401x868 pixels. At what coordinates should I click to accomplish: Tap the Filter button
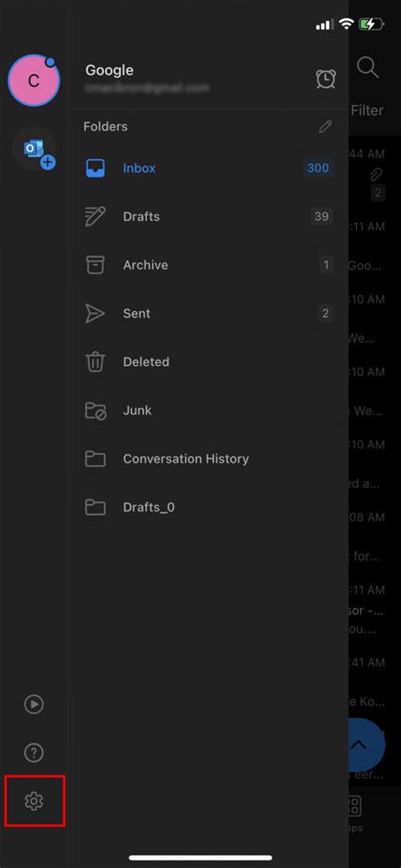point(366,110)
